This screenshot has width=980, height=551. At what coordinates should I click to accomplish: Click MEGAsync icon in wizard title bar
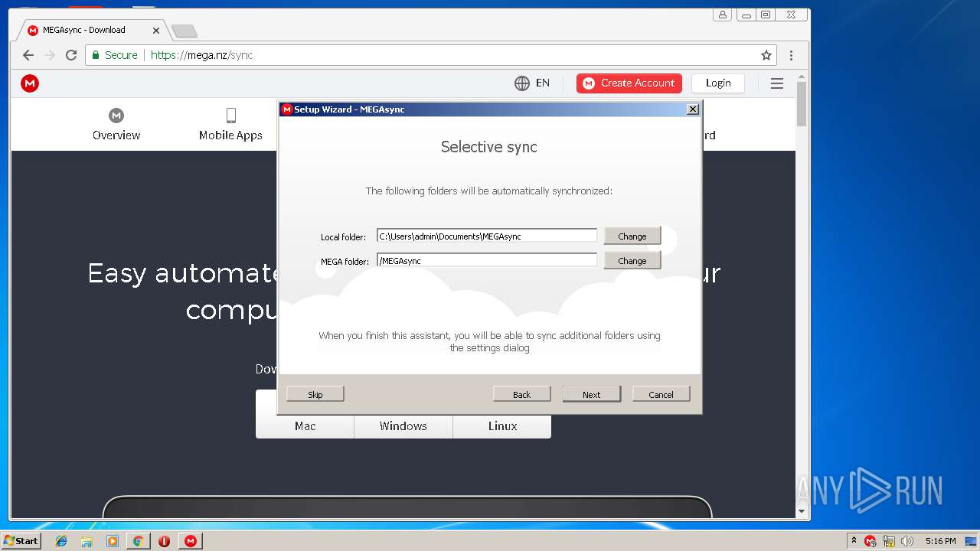coord(287,109)
